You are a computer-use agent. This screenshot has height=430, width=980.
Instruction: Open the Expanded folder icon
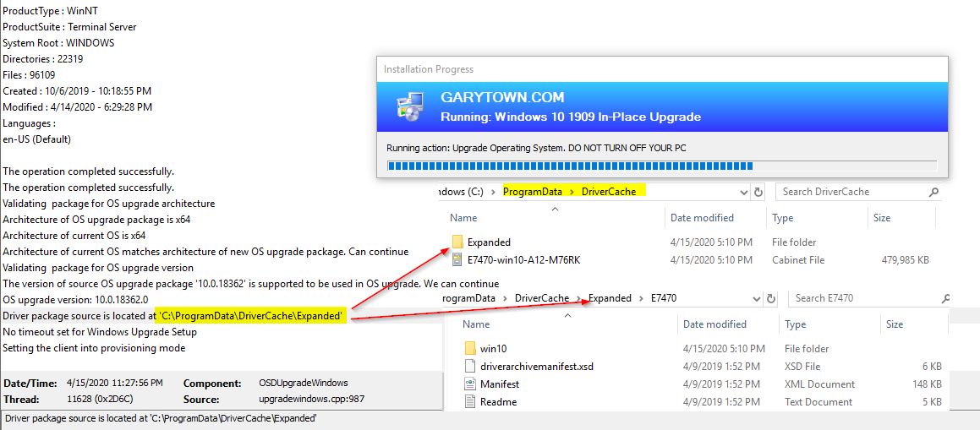(x=457, y=242)
